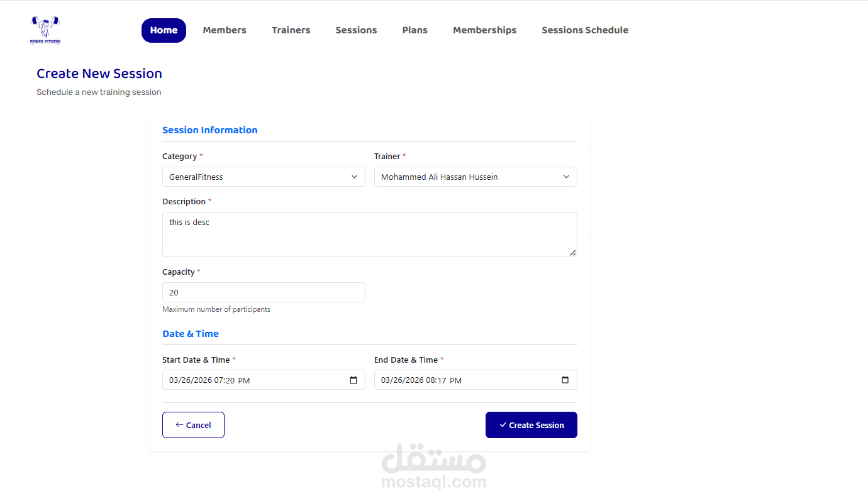The width and height of the screenshot is (868, 501).
Task: Click the Session Information section title
Action: click(210, 130)
